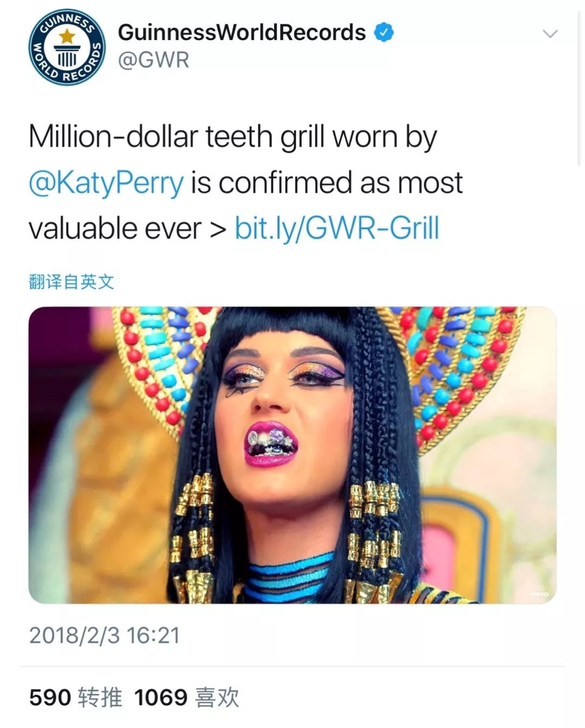Tap the @GWR handle
The width and height of the screenshot is (585, 728).
154,60
